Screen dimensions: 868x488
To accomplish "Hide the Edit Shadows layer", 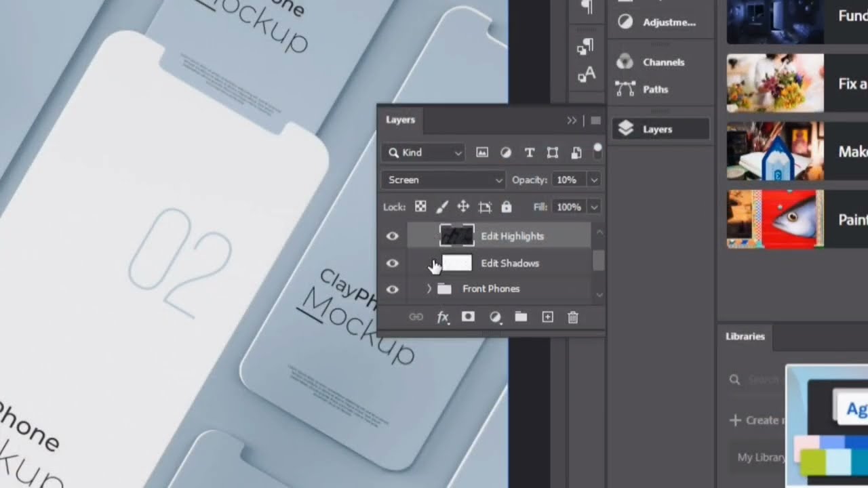I will click(x=392, y=263).
